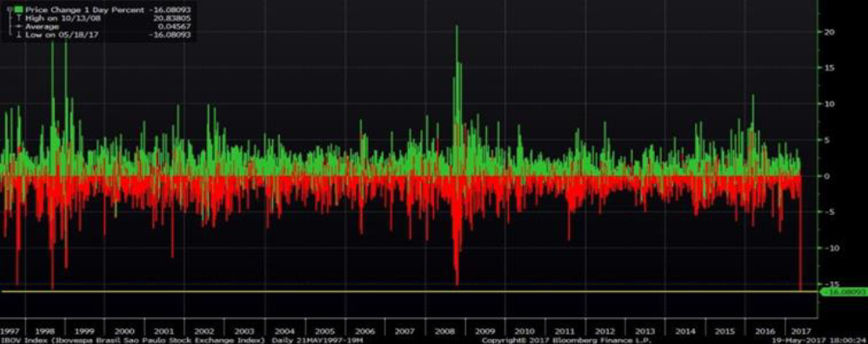Select Price Change 1 Day Percent label

point(84,10)
